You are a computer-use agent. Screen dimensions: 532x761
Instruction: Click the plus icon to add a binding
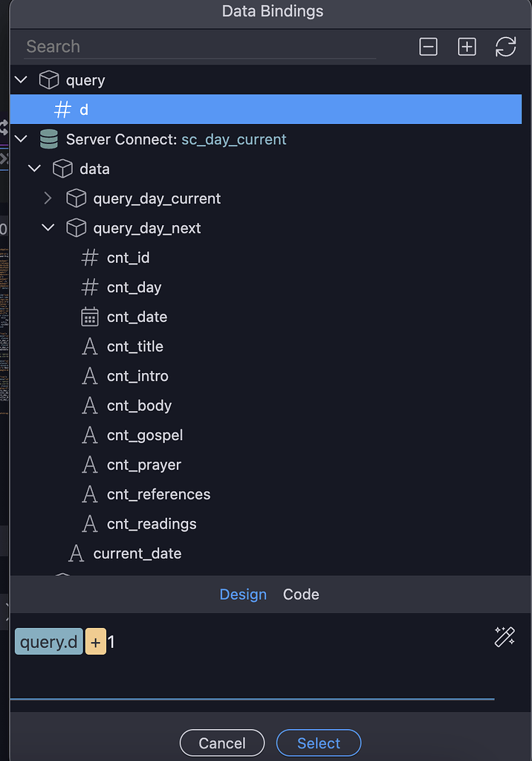click(x=467, y=46)
